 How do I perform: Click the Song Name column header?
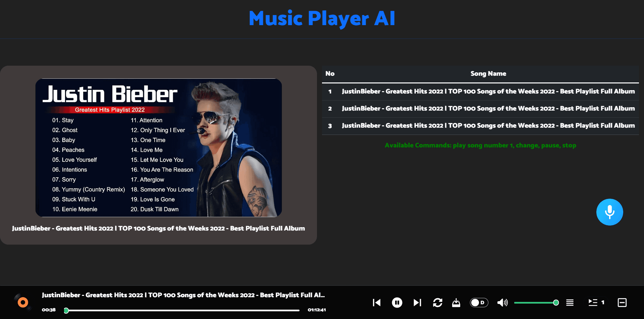click(x=488, y=74)
